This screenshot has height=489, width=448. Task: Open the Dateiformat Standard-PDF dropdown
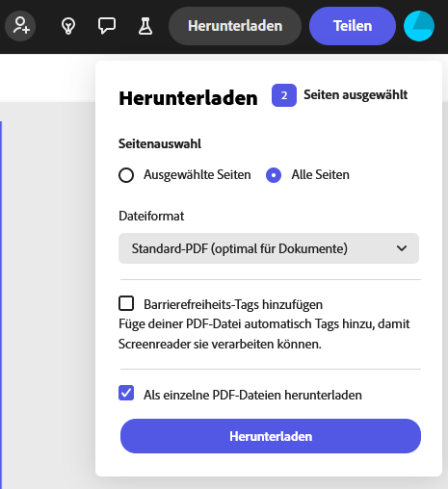click(269, 248)
